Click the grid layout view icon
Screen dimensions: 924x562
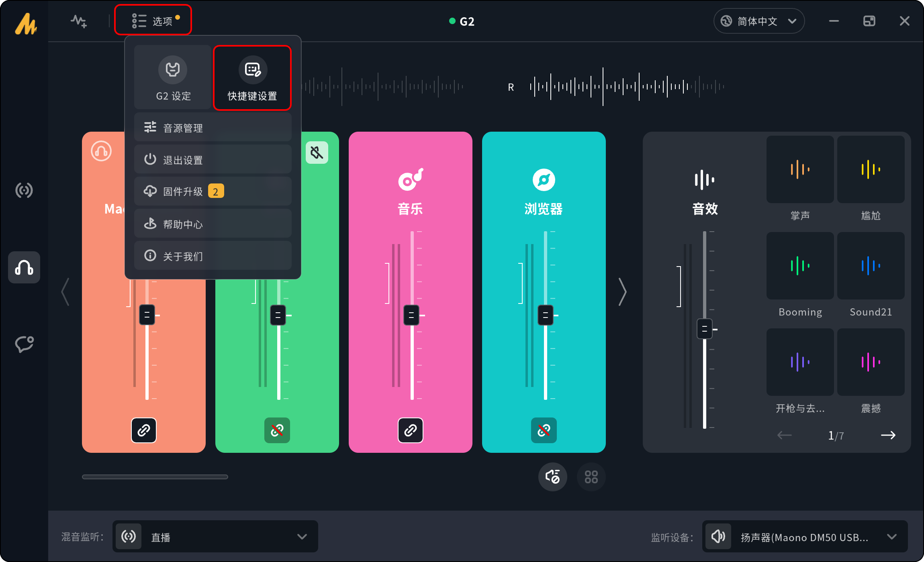click(x=591, y=477)
